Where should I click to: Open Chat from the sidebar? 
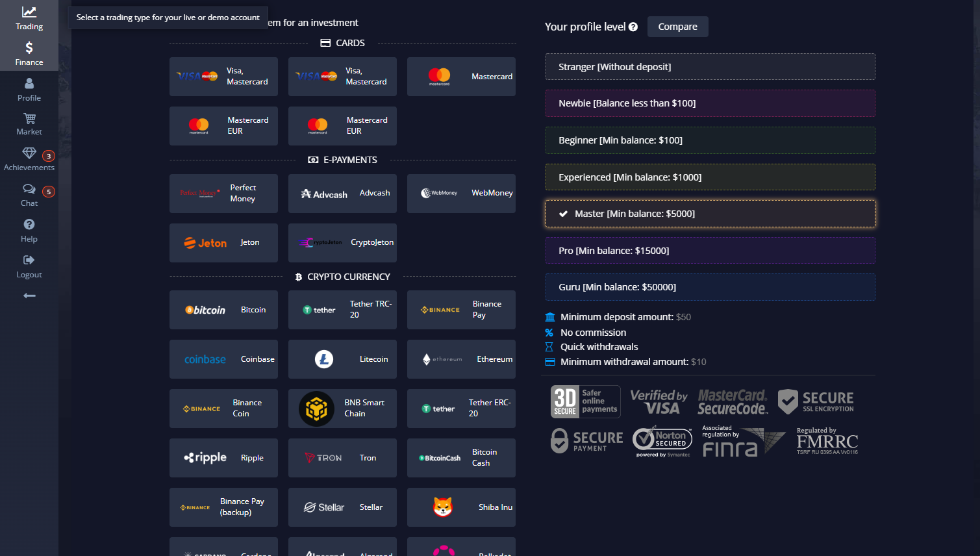(29, 195)
